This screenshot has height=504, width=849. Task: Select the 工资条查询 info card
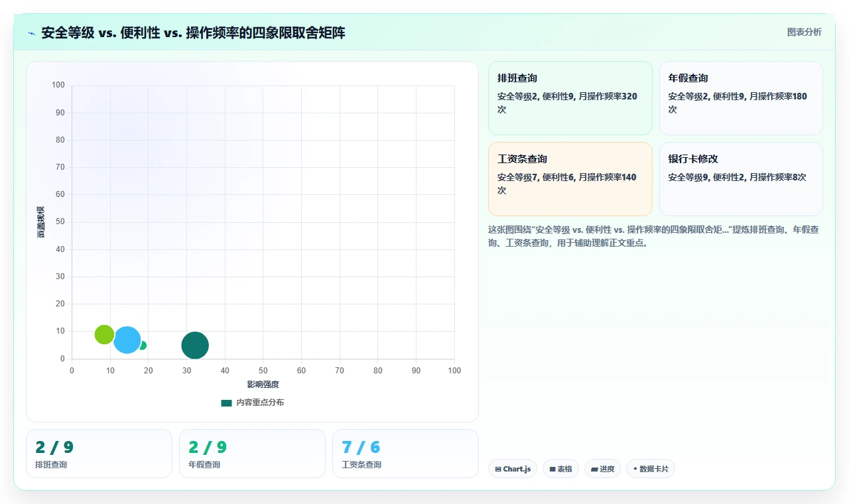pos(570,179)
